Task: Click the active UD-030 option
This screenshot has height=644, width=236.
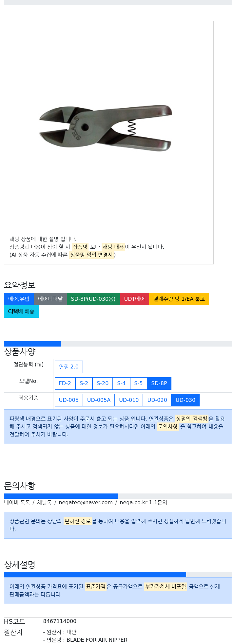Action: (186, 400)
